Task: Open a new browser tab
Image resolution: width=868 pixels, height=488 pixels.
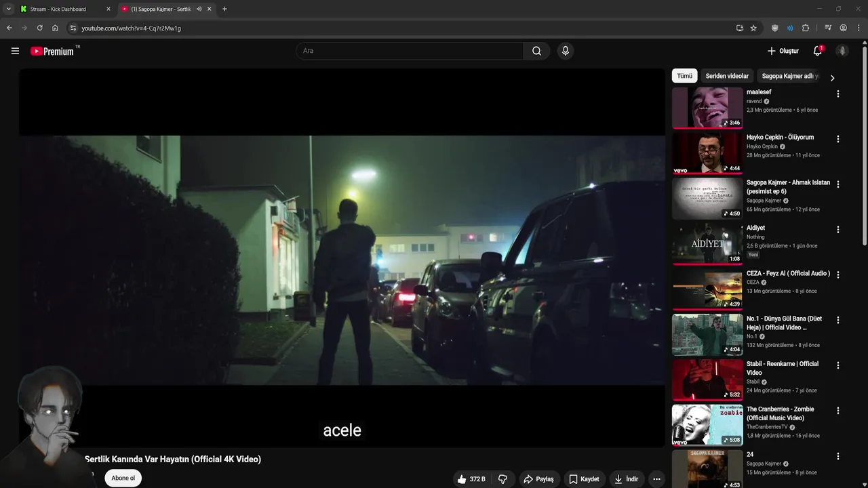Action: pyautogui.click(x=224, y=9)
